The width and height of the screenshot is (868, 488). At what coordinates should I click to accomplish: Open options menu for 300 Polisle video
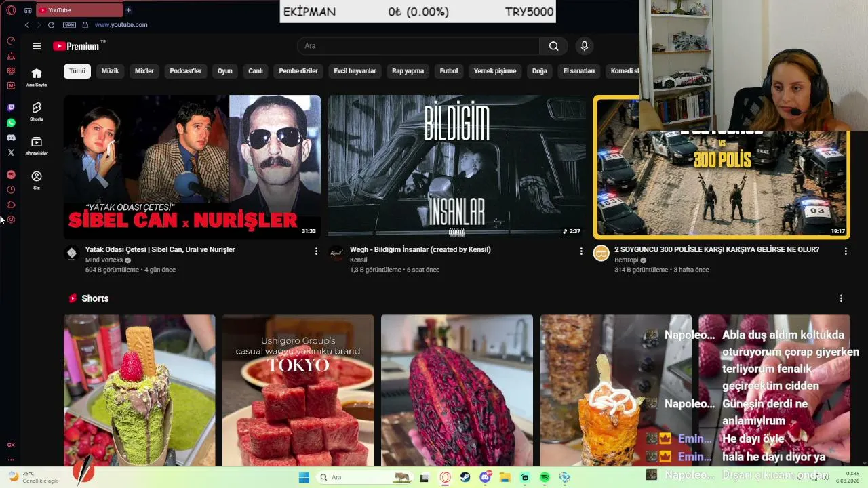(845, 251)
